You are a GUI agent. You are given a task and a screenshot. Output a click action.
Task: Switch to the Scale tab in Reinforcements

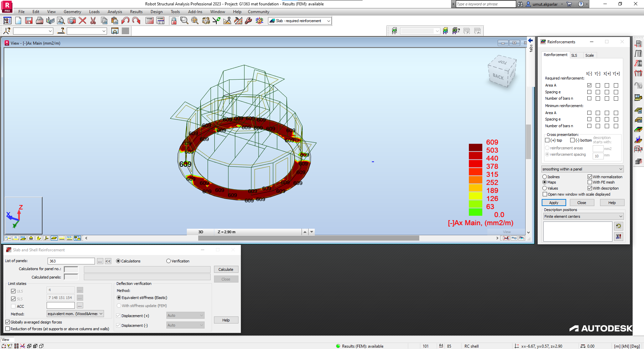(x=590, y=55)
